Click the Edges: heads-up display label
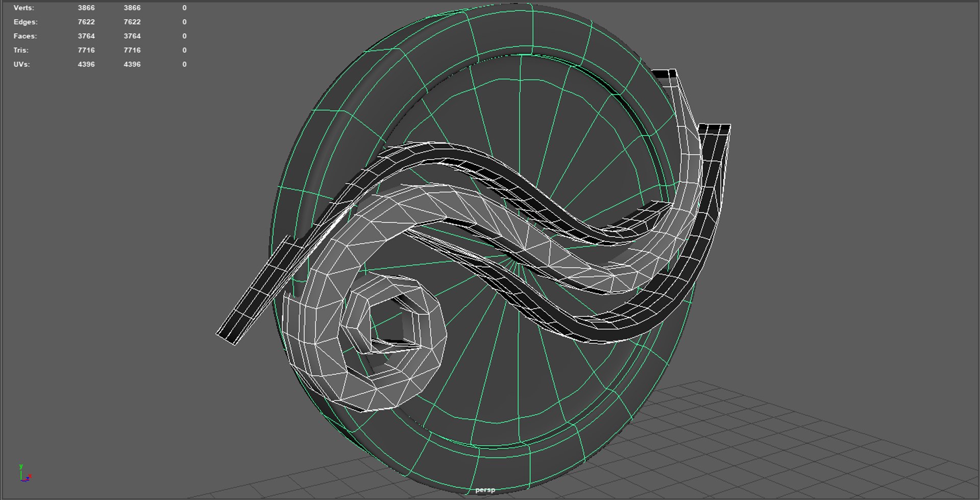This screenshot has height=500, width=980. pos(26,22)
